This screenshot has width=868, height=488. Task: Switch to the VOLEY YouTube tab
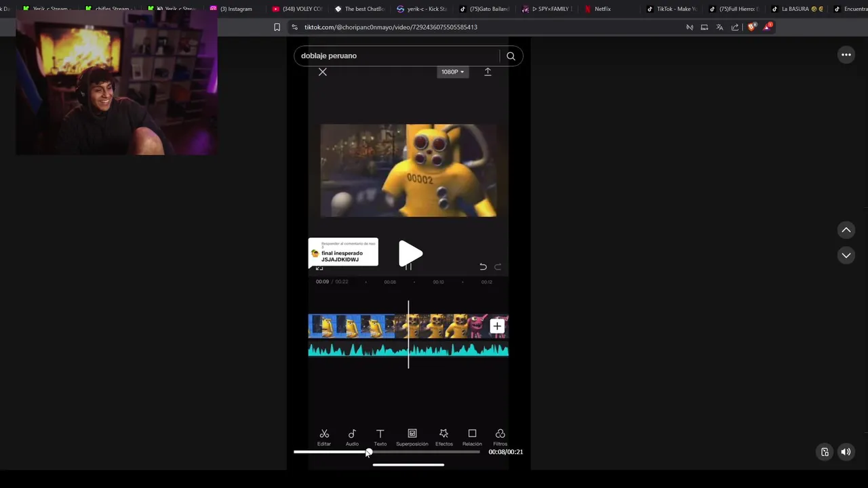297,9
